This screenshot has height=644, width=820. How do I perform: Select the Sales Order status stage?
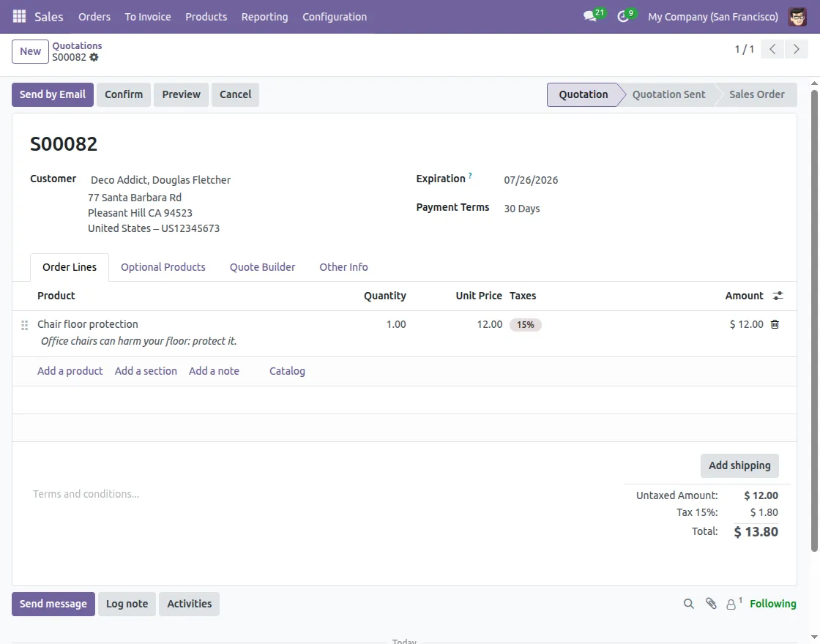pos(757,94)
